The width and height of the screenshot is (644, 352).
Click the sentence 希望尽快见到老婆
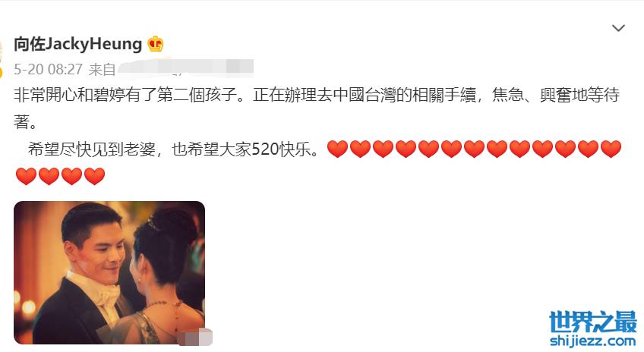92,149
